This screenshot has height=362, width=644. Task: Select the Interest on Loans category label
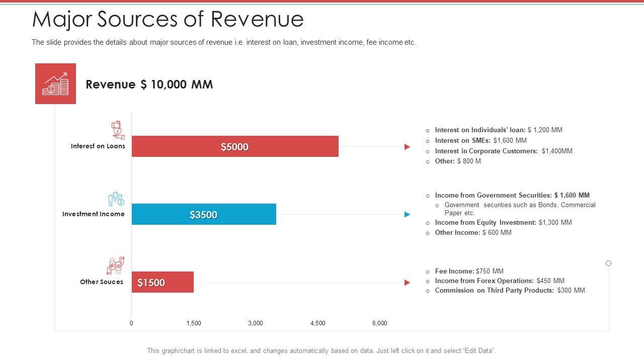point(98,146)
